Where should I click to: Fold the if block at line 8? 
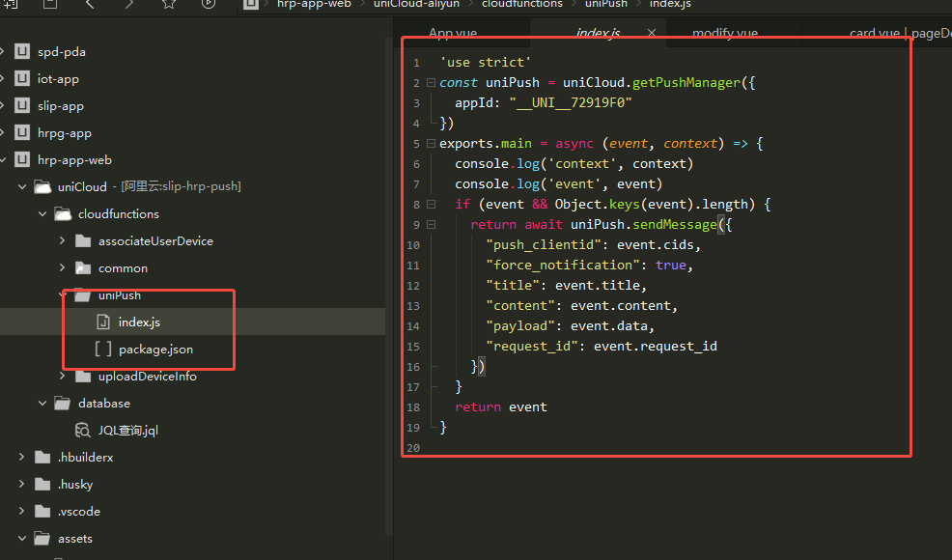pos(431,205)
